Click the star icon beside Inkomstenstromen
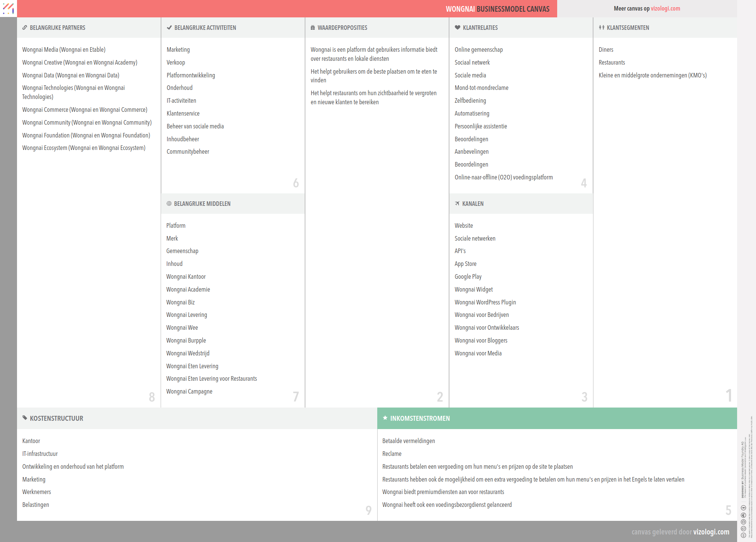 [385, 418]
